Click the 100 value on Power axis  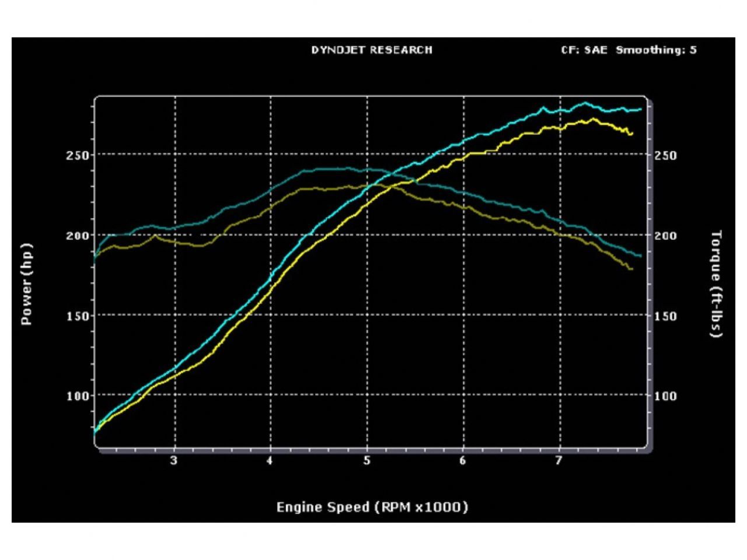point(77,396)
